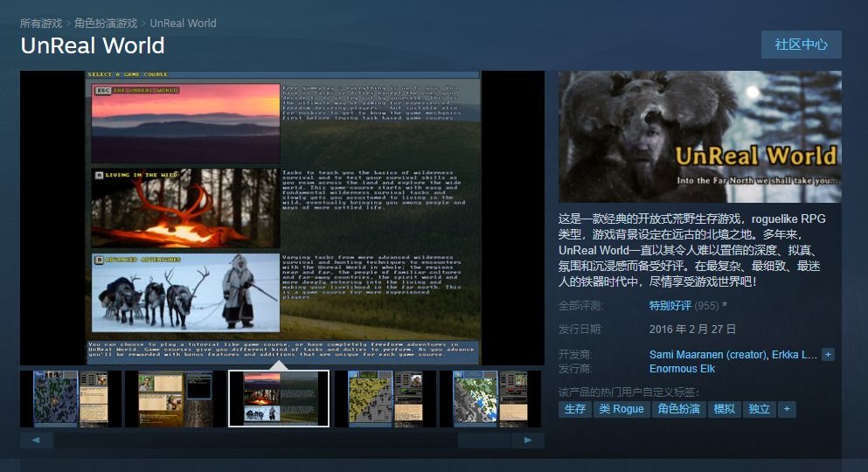Select the 模拟 tag
Image resolution: width=868 pixels, height=472 pixels.
click(724, 409)
